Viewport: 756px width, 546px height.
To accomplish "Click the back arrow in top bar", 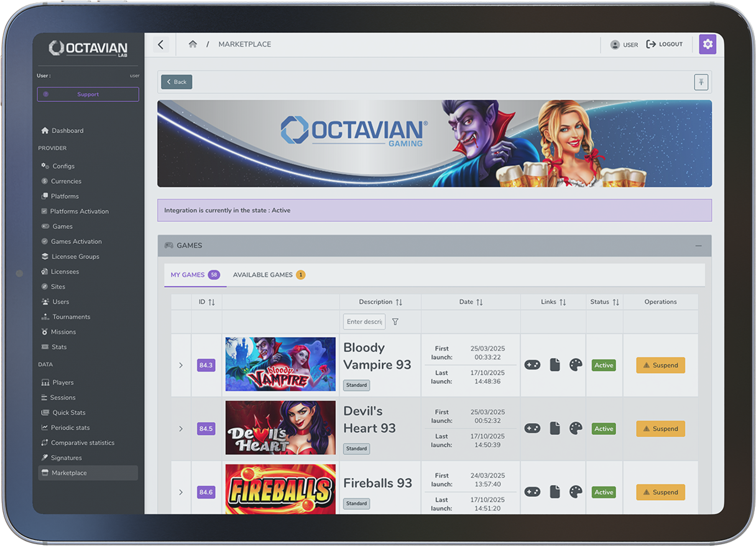I will coord(161,45).
